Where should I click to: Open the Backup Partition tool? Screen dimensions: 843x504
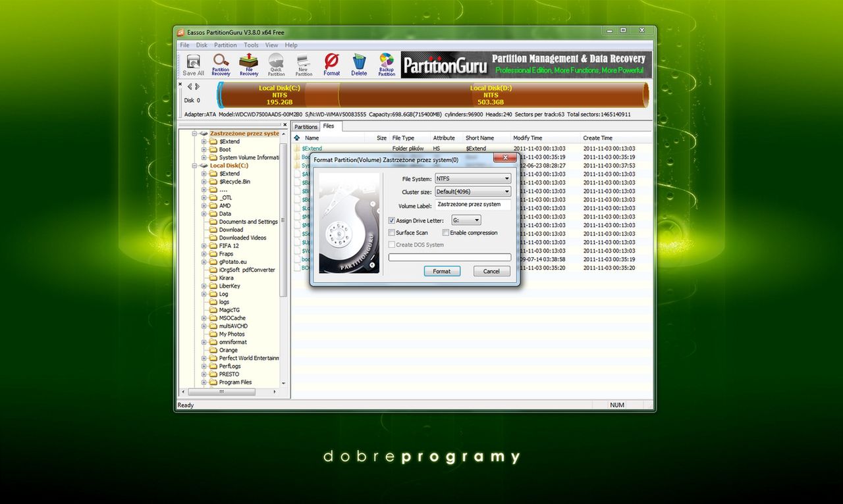387,65
